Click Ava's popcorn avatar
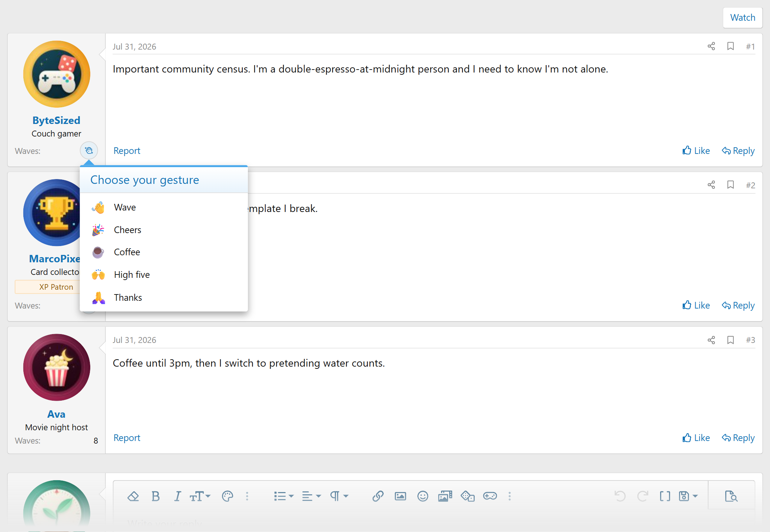The height and width of the screenshot is (532, 770). click(x=57, y=367)
